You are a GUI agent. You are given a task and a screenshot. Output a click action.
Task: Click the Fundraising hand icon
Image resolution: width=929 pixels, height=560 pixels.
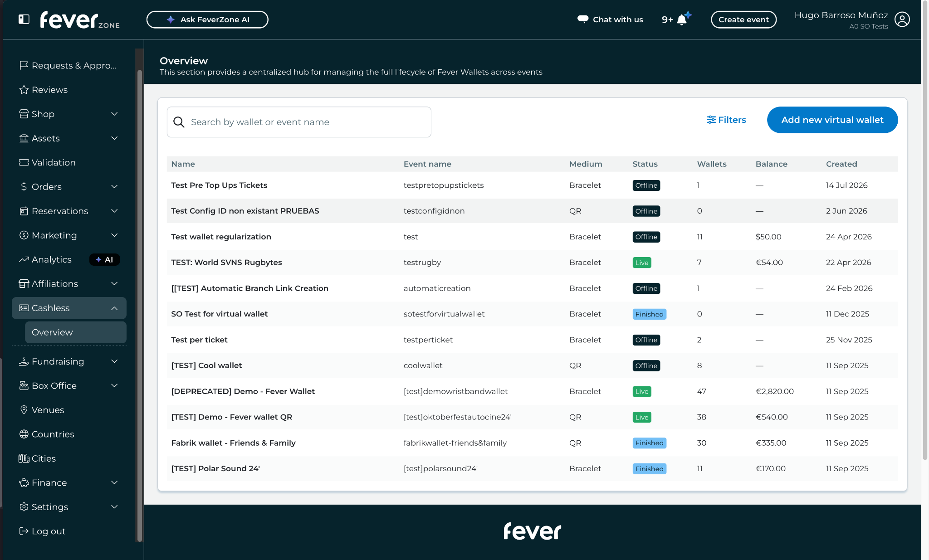tap(24, 361)
